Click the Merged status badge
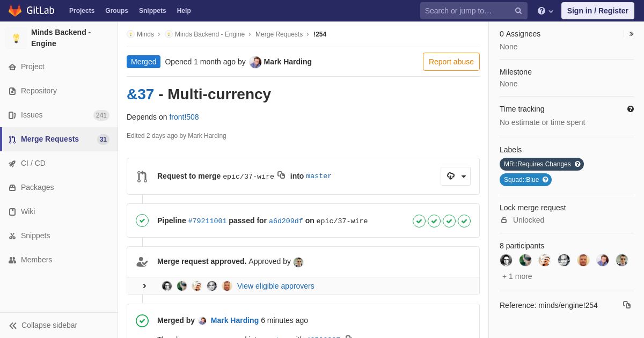The width and height of the screenshot is (644, 338). click(143, 62)
